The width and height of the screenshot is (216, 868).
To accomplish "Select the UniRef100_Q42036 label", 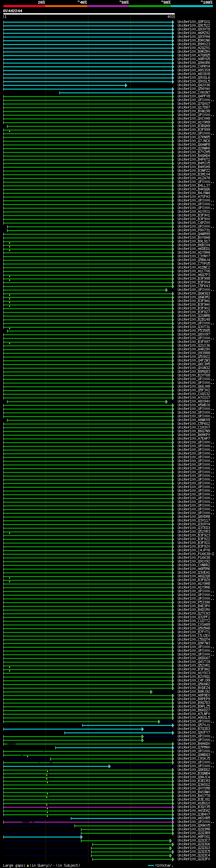I will coord(194,85).
